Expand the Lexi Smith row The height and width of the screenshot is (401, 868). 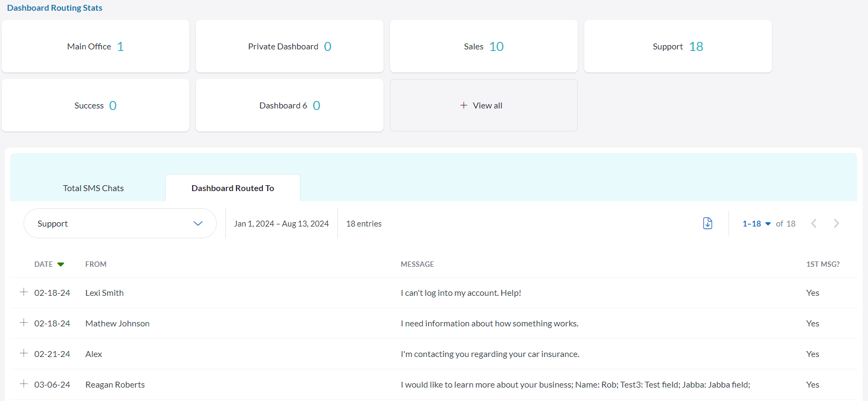pyautogui.click(x=24, y=292)
